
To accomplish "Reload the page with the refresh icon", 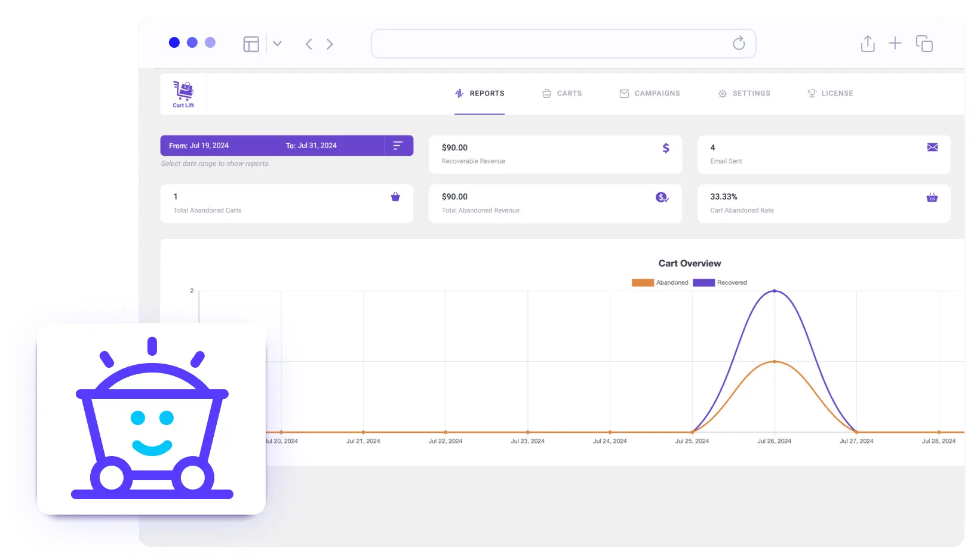I will (739, 43).
